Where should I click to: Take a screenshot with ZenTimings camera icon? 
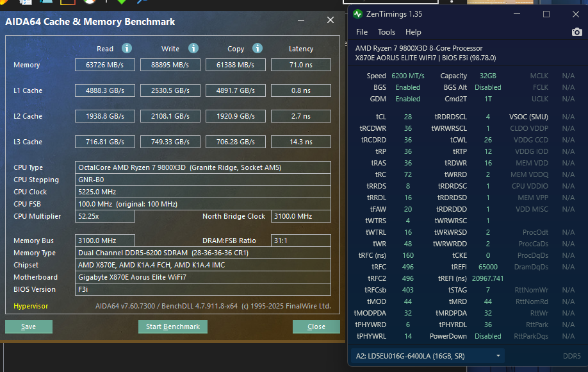click(576, 32)
